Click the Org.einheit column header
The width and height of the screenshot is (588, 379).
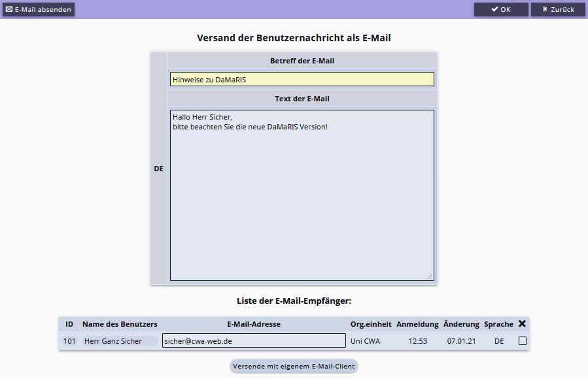click(x=371, y=324)
